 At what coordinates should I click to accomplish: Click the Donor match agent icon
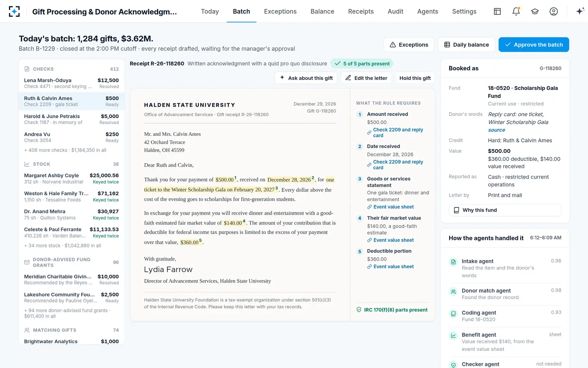pyautogui.click(x=453, y=292)
